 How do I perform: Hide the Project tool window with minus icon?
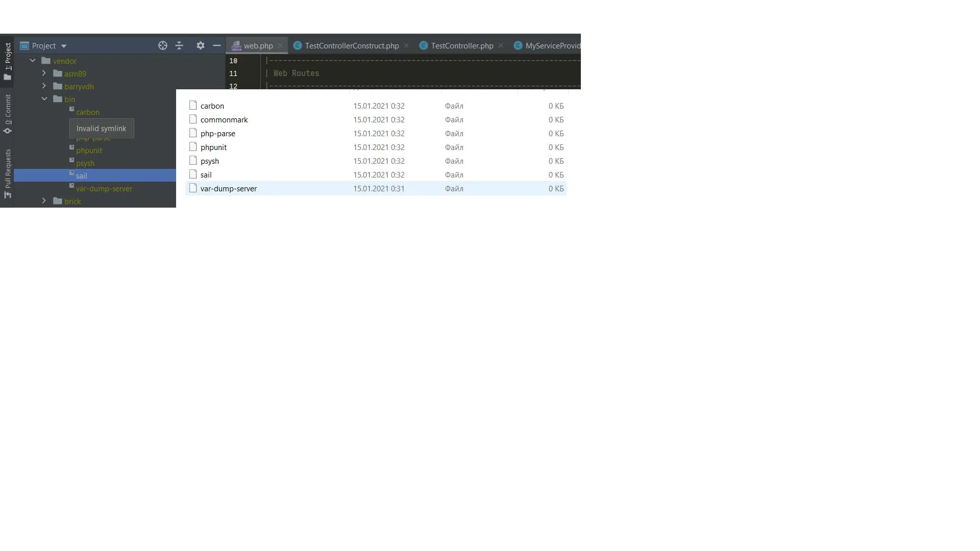(217, 45)
